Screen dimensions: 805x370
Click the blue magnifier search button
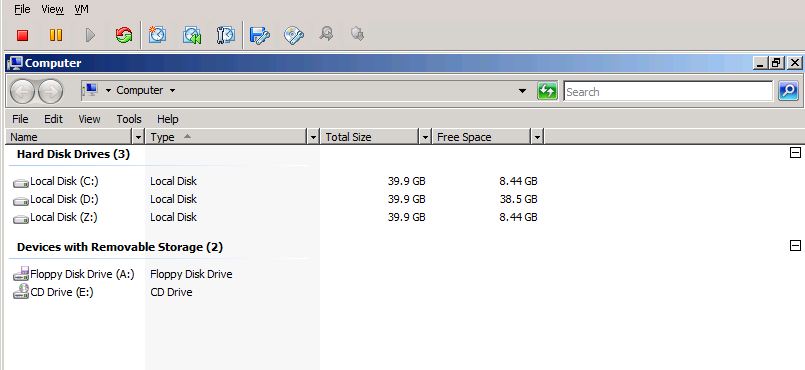pos(788,91)
